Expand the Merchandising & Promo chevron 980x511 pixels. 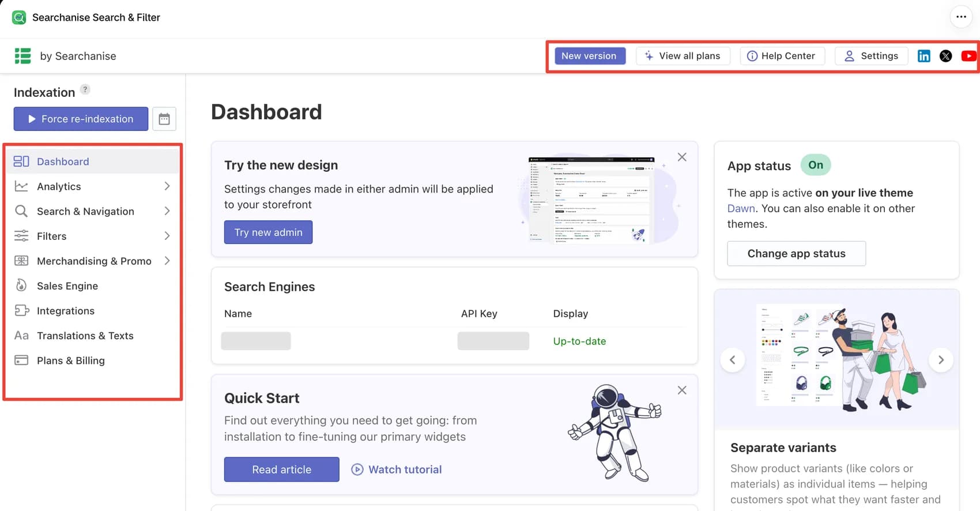point(167,261)
